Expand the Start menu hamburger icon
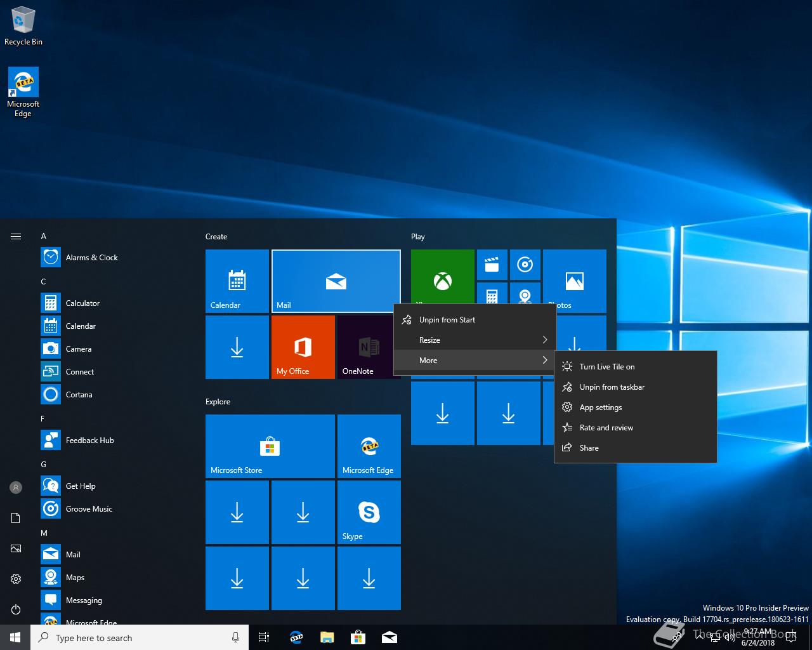Screen dimensions: 812x650 (x=16, y=236)
